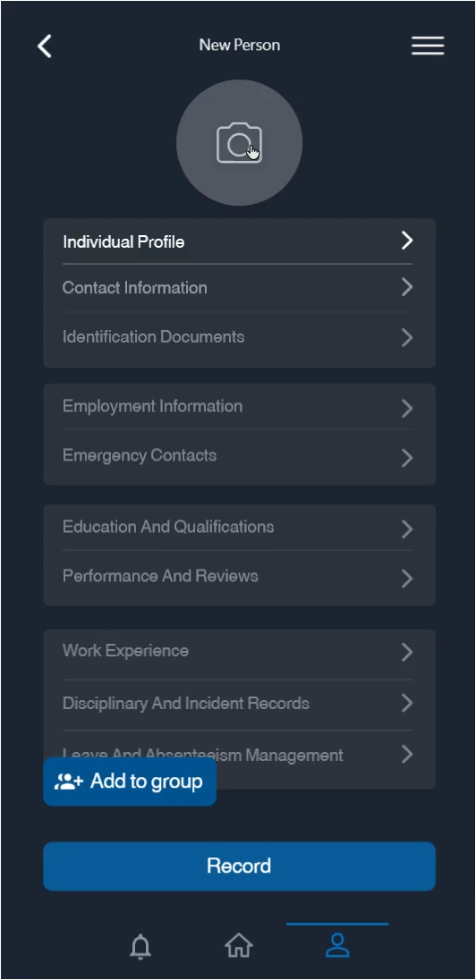Image resolution: width=476 pixels, height=980 pixels.
Task: Click the add-people icon in Add to group
Action: [69, 781]
